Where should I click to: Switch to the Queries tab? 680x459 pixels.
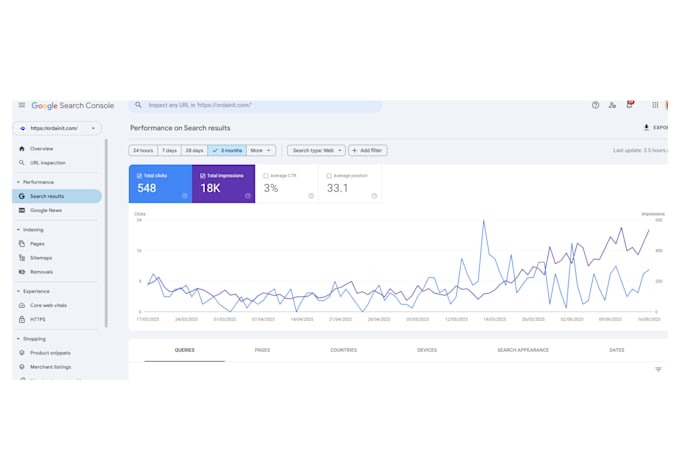pos(185,350)
